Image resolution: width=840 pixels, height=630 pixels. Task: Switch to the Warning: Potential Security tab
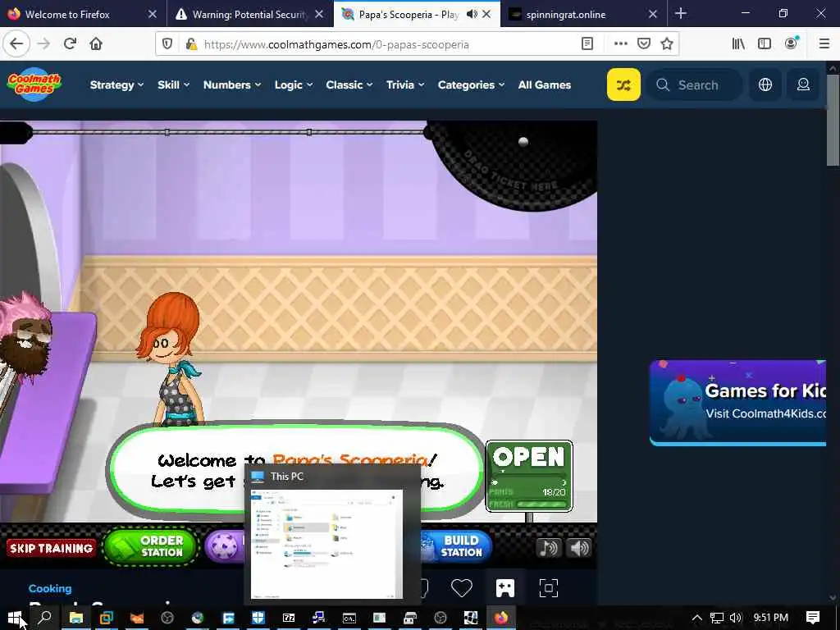[x=250, y=15]
